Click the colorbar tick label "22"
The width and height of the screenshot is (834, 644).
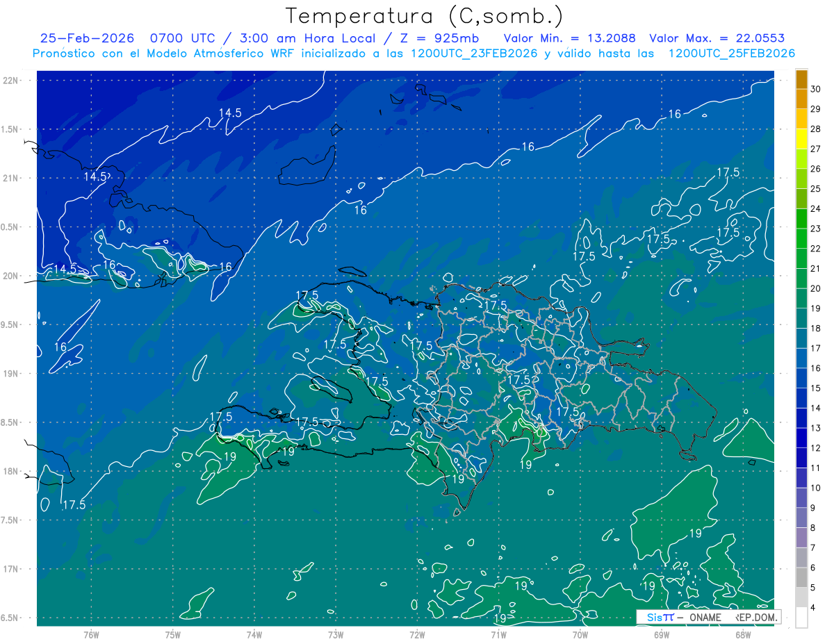(817, 249)
